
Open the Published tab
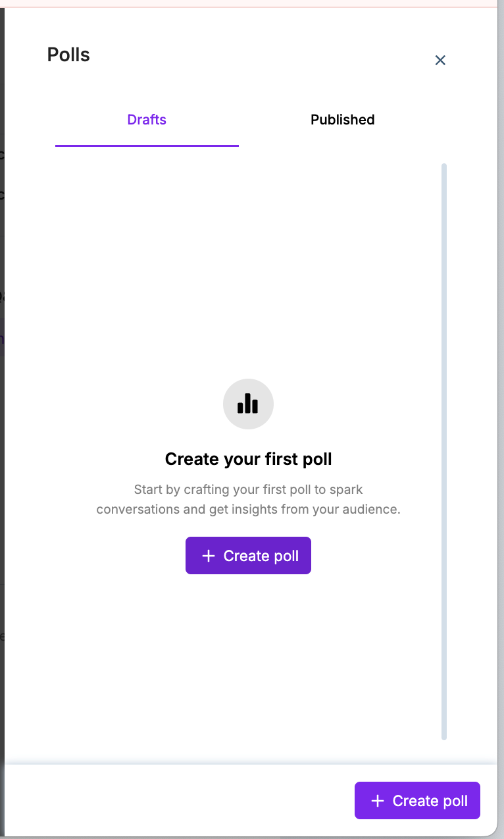coord(342,120)
